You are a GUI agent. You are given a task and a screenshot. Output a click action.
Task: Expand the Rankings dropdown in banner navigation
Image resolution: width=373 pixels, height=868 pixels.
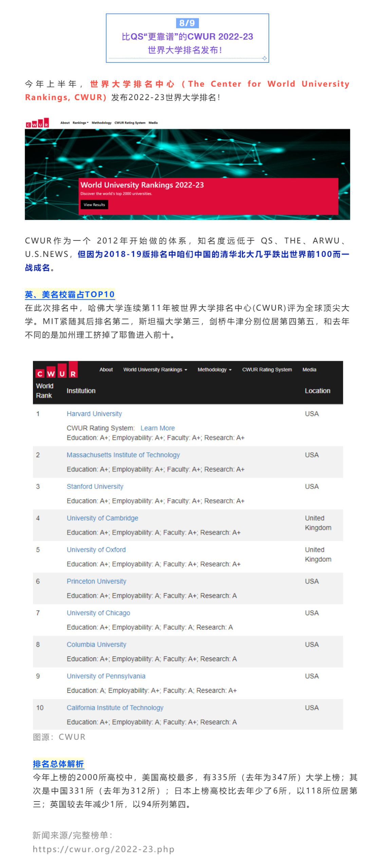80,123
